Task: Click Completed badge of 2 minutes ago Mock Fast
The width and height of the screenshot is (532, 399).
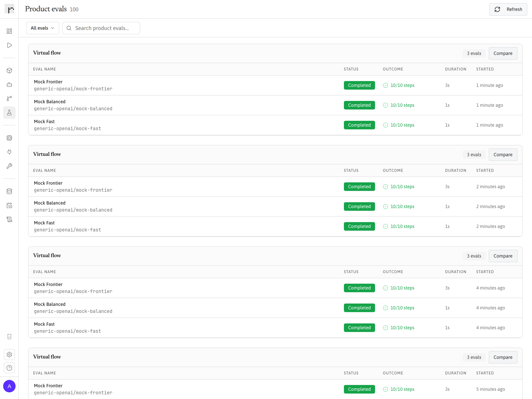Action: 359,226
